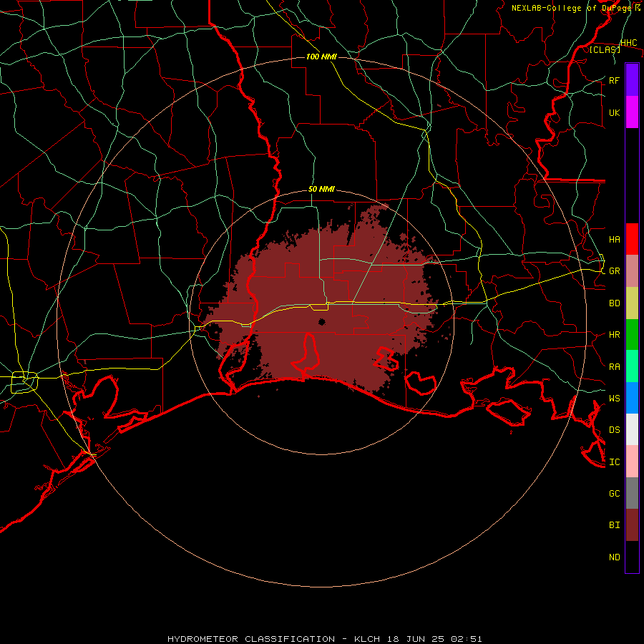Click the IC light pink legend swatch
Image resolution: width=644 pixels, height=644 pixels.
coord(632,462)
